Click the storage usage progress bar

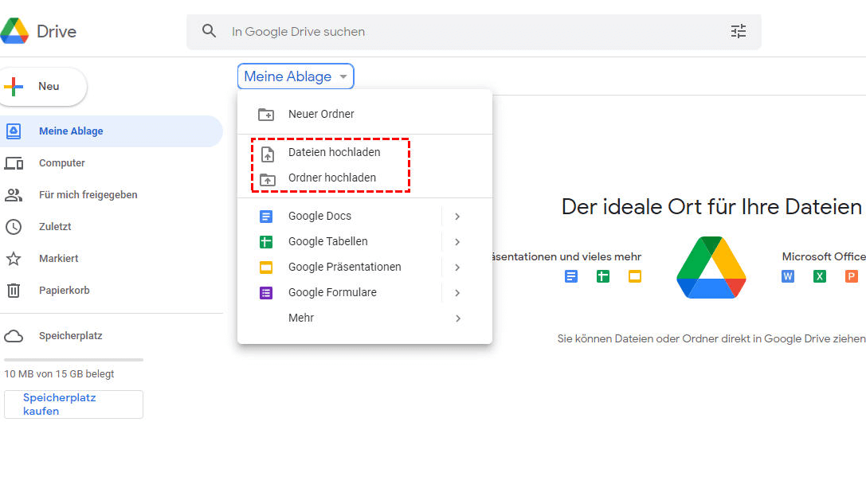click(x=73, y=360)
